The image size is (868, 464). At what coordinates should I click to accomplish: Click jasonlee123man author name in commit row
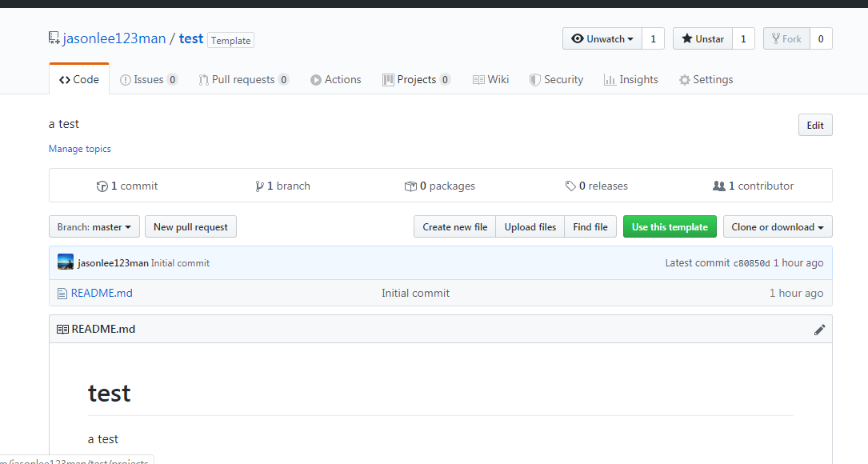pyautogui.click(x=113, y=263)
